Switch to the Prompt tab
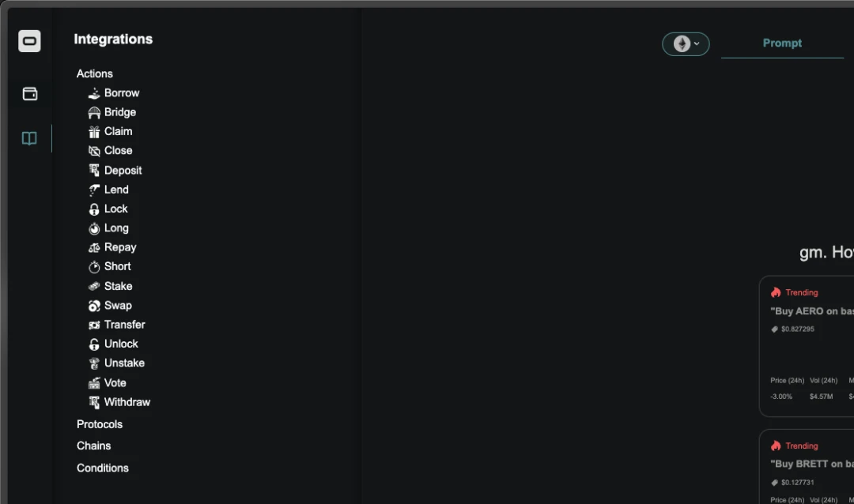The height and width of the screenshot is (504, 854). (782, 43)
